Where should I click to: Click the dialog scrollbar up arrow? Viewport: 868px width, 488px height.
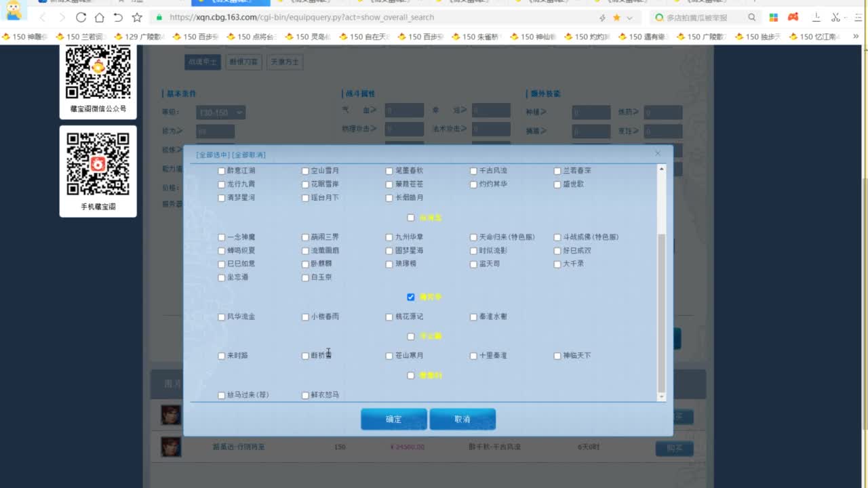click(662, 169)
